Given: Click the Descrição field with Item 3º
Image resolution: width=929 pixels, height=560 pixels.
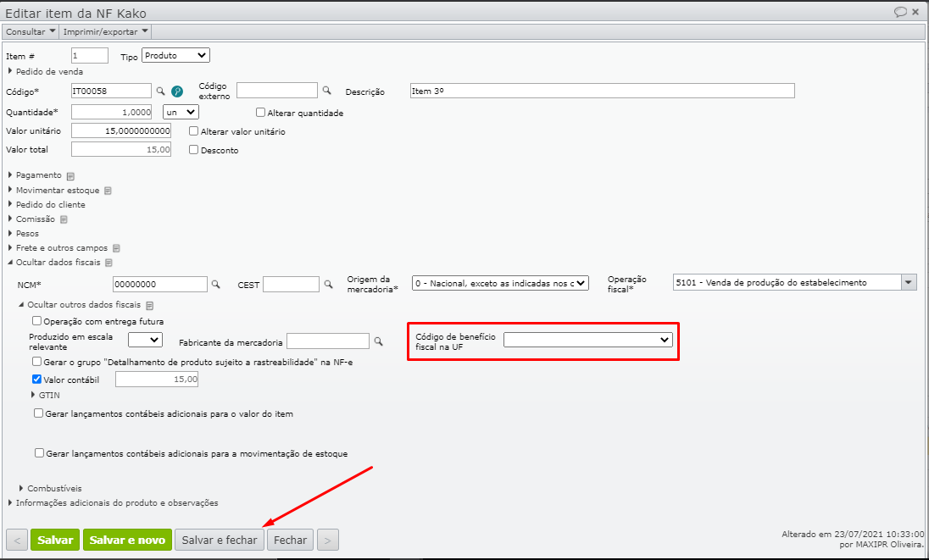Looking at the screenshot, I should click(x=602, y=91).
